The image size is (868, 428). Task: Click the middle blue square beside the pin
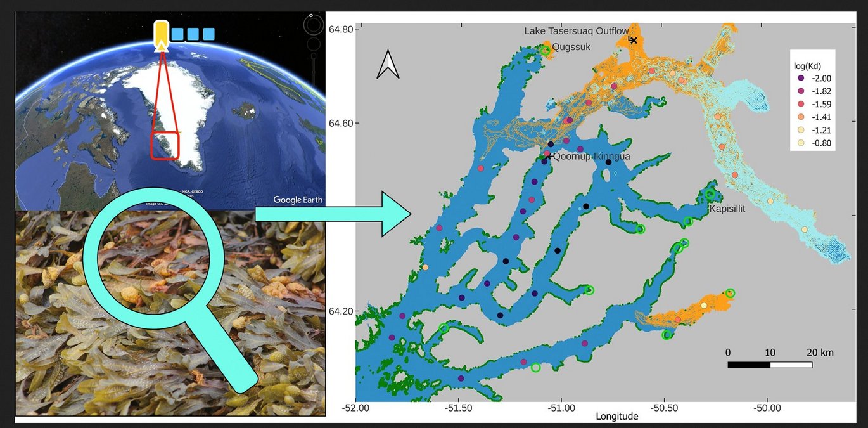[x=193, y=34]
